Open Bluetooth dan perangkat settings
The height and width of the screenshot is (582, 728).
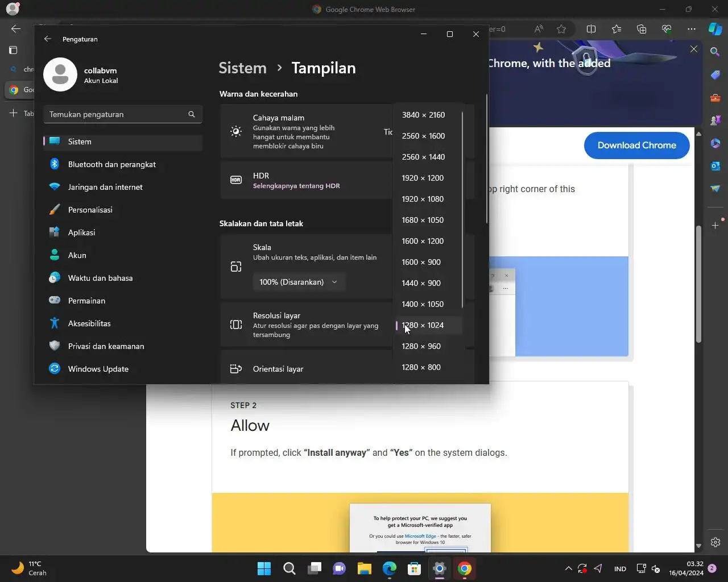123,164
